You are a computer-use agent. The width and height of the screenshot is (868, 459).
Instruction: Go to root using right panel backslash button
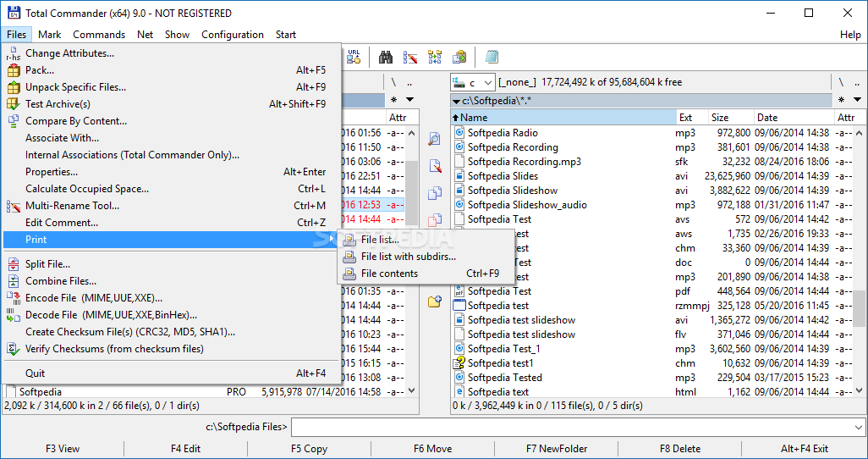(841, 83)
